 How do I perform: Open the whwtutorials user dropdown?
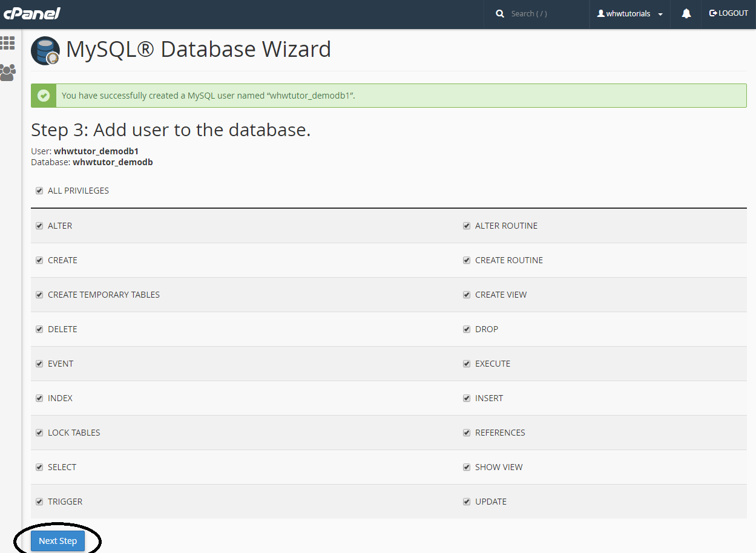tap(629, 13)
